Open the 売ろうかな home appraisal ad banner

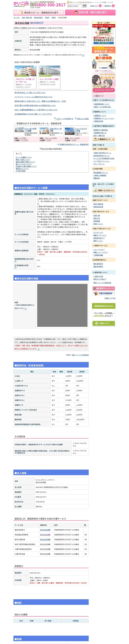(x=104, y=33)
